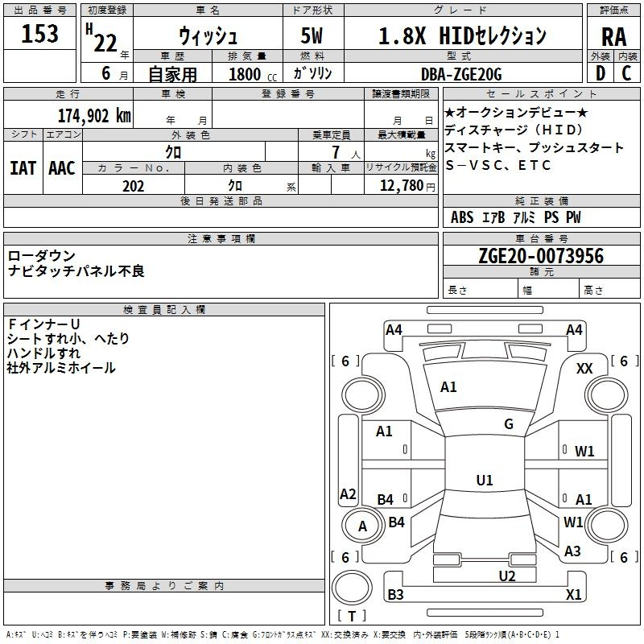
Task: Click the spare tire circle above [T]
Action: 352,588
